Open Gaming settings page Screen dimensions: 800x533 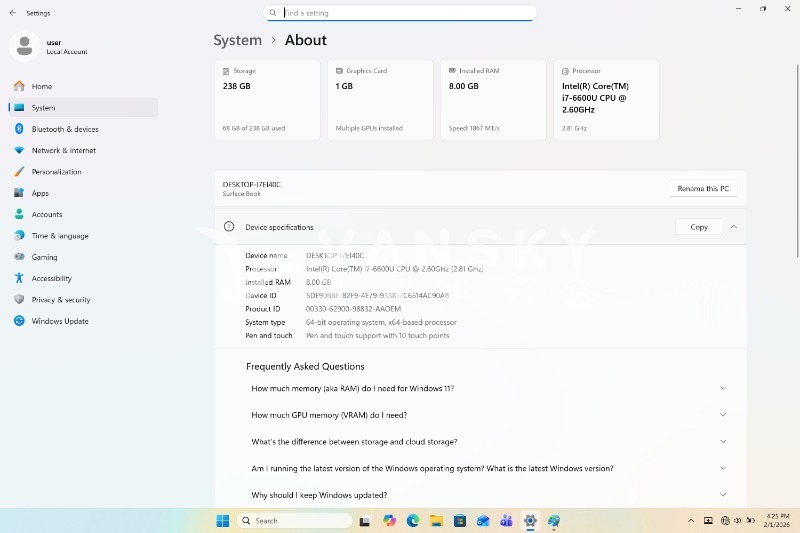pos(83,257)
